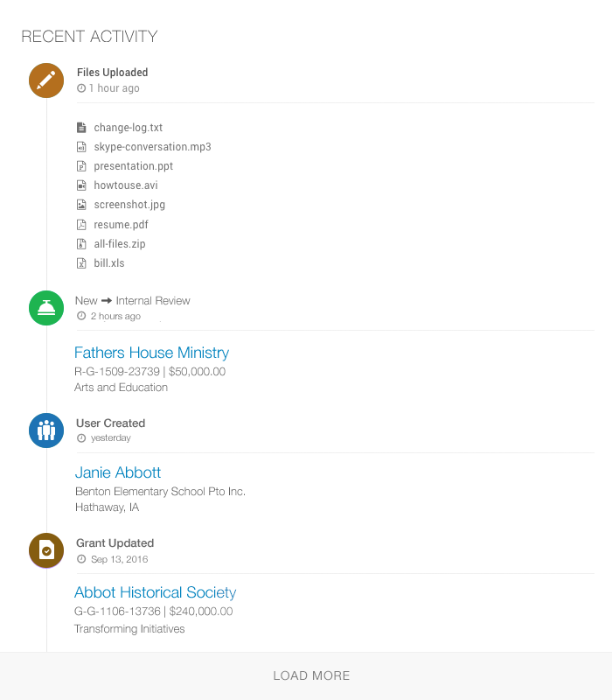Click the video file icon beside howtouse.avi
Viewport: 612px width, 700px height.
(81, 185)
